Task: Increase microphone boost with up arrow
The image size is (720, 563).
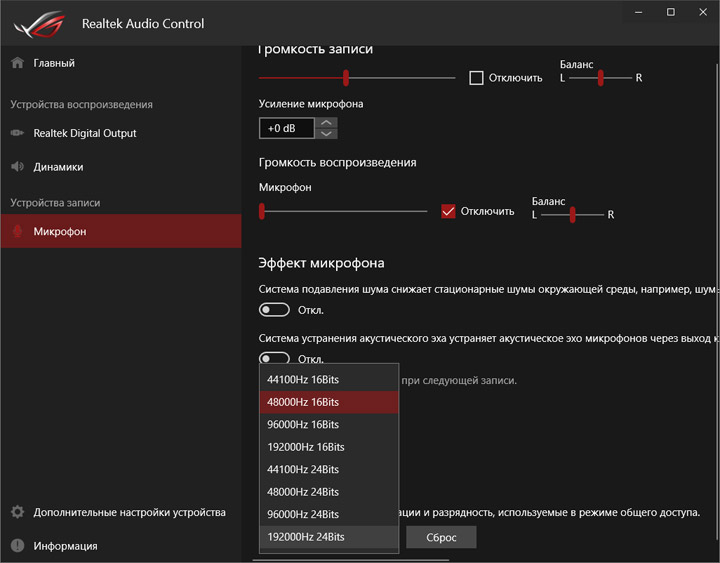Action: pos(326,122)
